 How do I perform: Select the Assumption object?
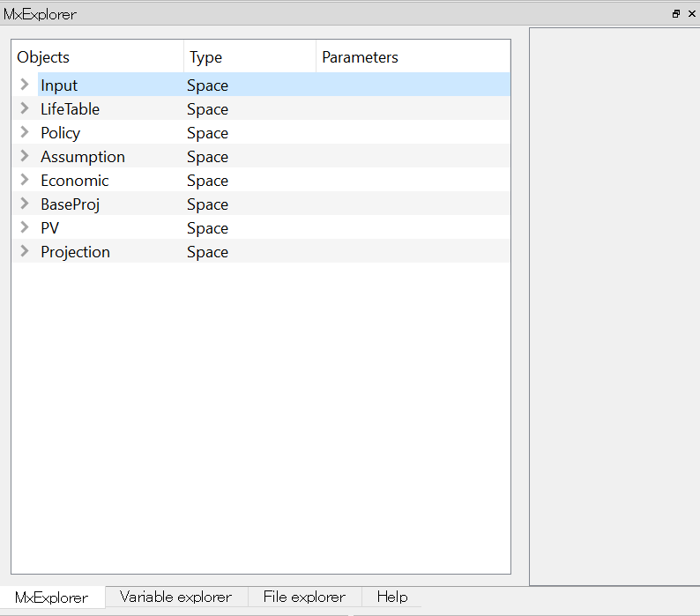point(83,157)
